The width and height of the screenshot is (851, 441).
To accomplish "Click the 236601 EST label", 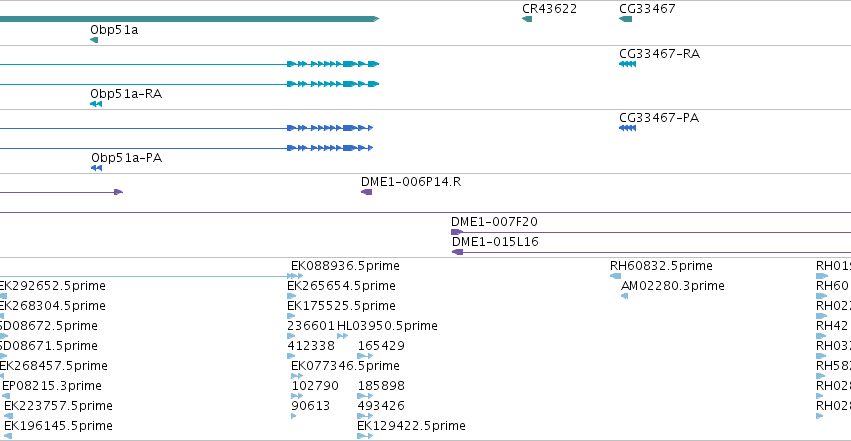I will tap(310, 326).
